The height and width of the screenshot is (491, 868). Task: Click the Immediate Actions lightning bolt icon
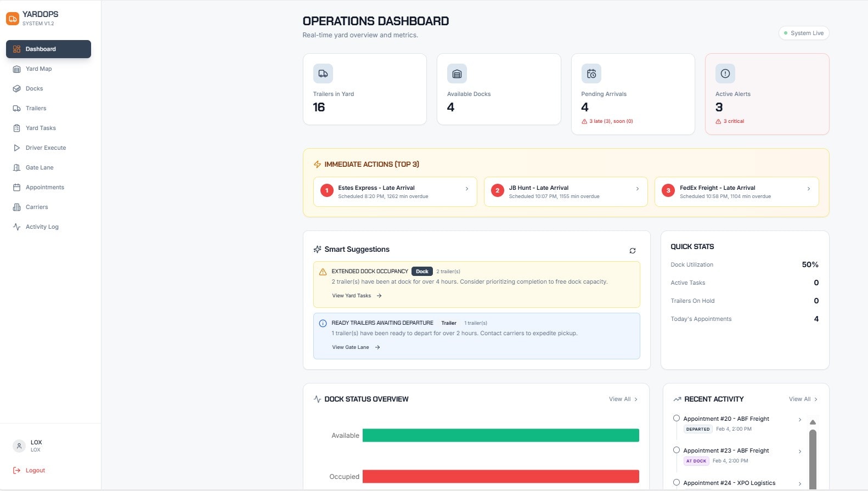pos(317,164)
